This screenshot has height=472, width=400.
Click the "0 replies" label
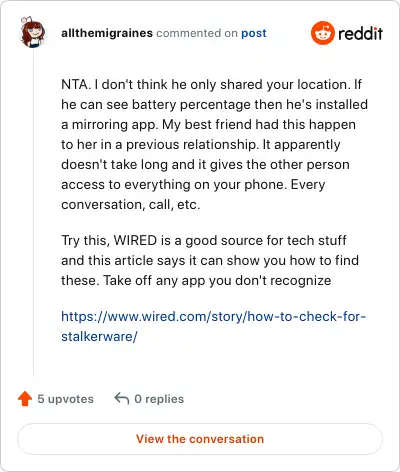(159, 399)
